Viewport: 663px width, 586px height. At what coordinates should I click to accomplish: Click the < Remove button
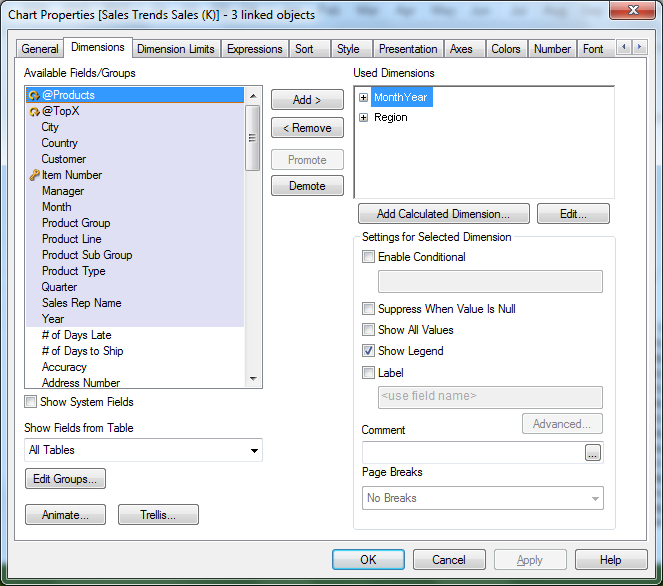point(307,128)
